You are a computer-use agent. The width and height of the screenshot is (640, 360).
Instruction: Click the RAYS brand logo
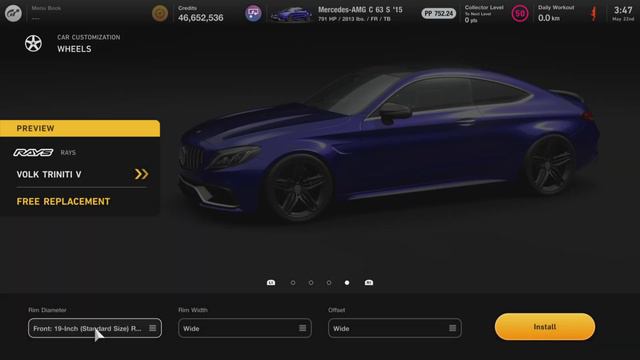coord(33,152)
